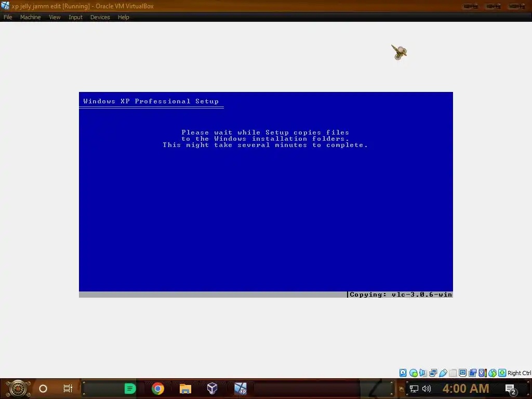Open the Help menu
The width and height of the screenshot is (532, 399).
[124, 17]
